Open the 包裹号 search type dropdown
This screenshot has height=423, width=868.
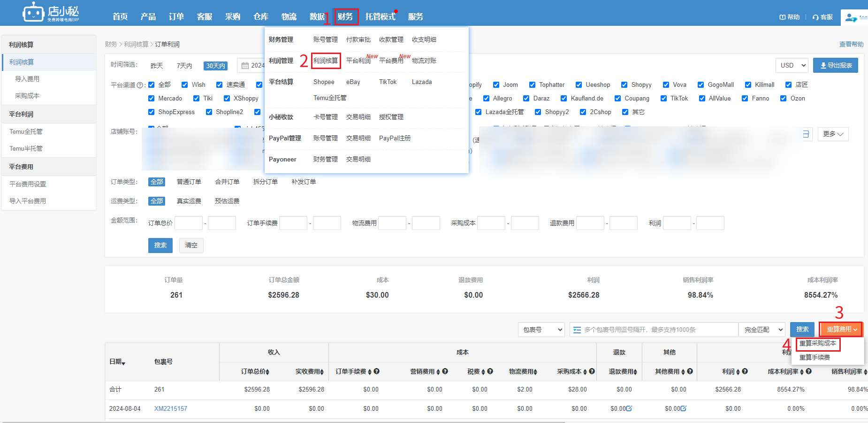[x=541, y=330]
